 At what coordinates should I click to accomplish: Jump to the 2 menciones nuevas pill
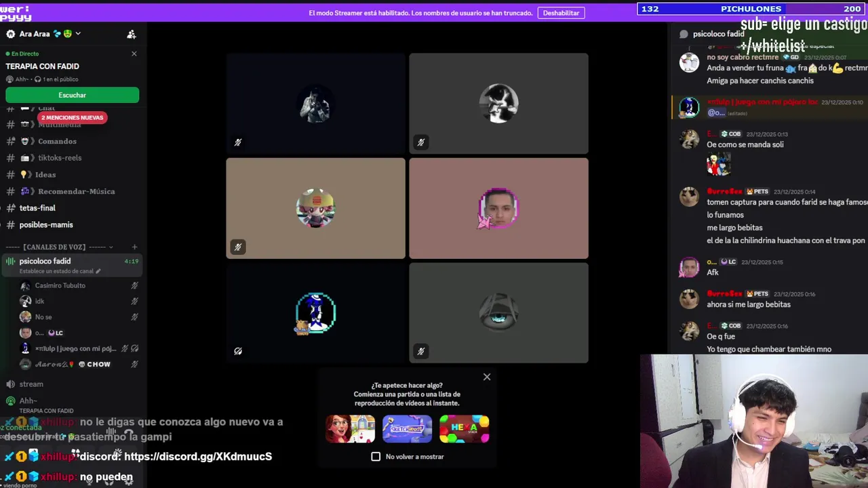pyautogui.click(x=72, y=118)
